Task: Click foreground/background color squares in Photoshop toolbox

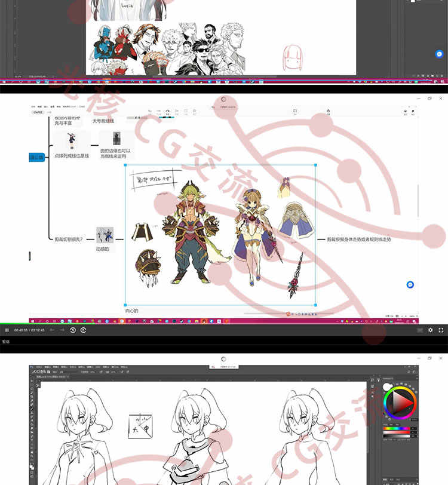Action: [x=32, y=466]
